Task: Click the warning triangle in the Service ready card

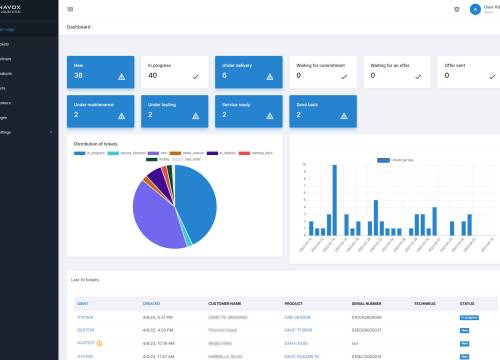Action: (270, 116)
